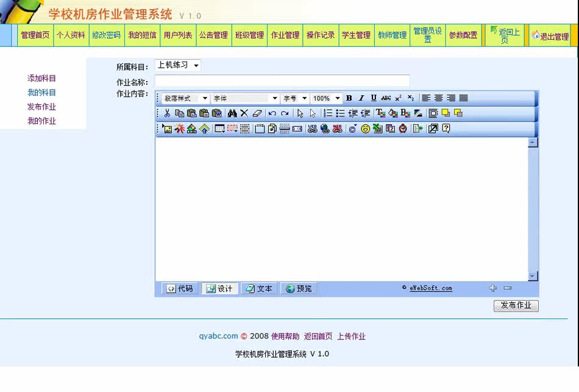Click the subscript icon
This screenshot has height=392, width=579.
(x=411, y=98)
